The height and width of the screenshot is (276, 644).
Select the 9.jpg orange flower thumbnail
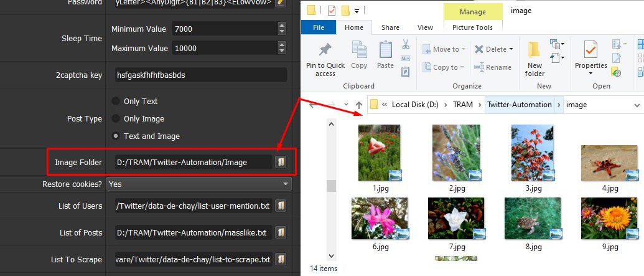pos(610,219)
